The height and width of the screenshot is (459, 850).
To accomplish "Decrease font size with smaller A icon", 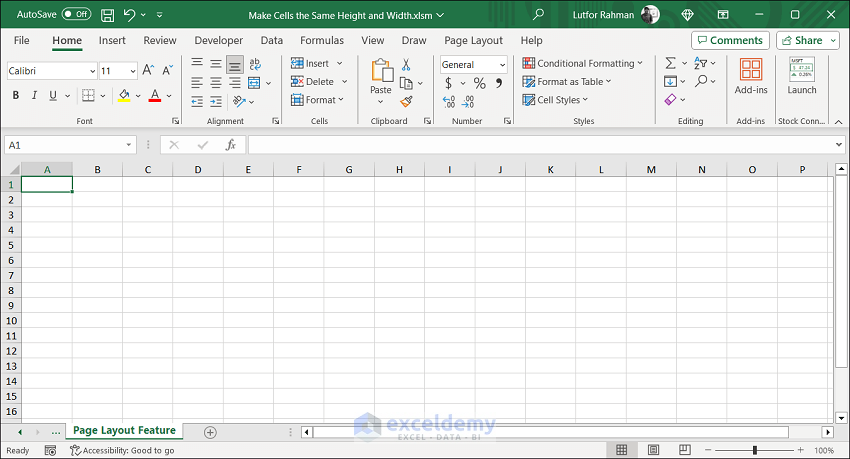I will click(168, 70).
